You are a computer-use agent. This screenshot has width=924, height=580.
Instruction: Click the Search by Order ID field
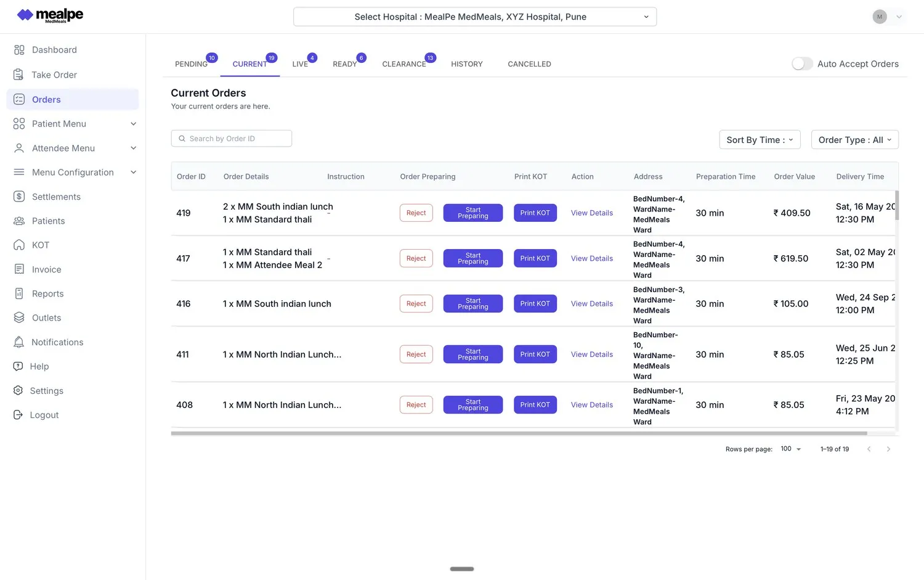point(232,139)
